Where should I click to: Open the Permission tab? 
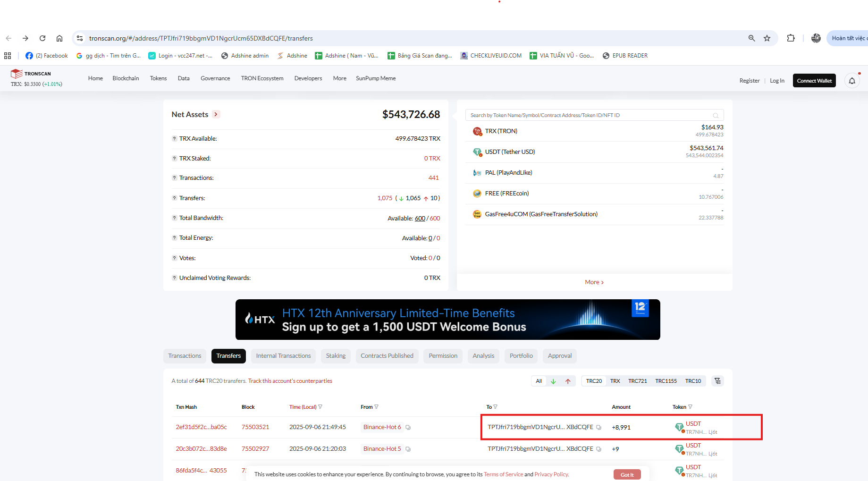click(443, 356)
